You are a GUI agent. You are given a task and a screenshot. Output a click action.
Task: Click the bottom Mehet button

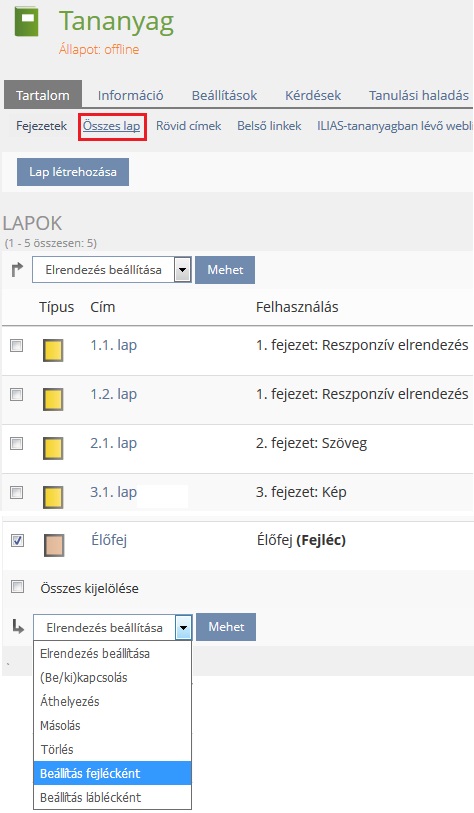[x=226, y=627]
